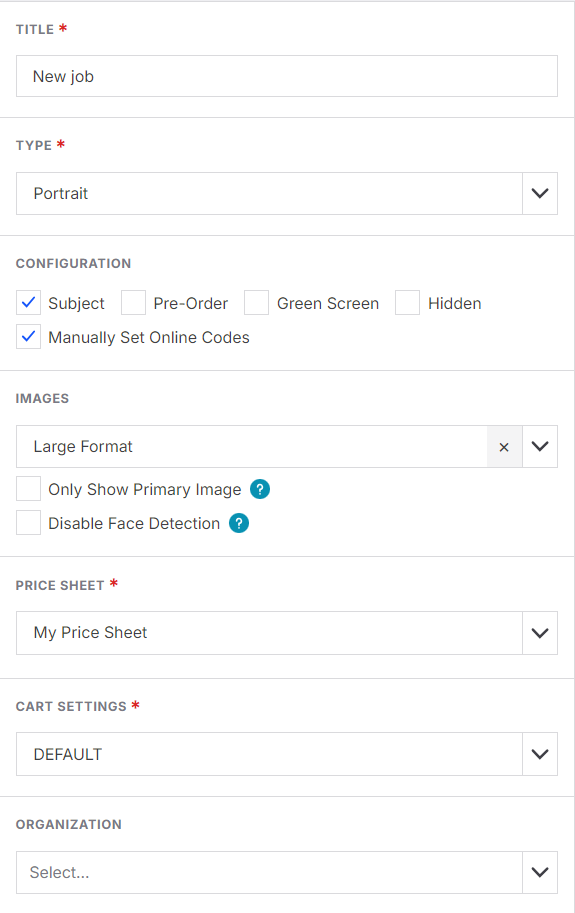Open Cart Settings dropdown chevron
The height and width of the screenshot is (913, 575).
click(540, 754)
